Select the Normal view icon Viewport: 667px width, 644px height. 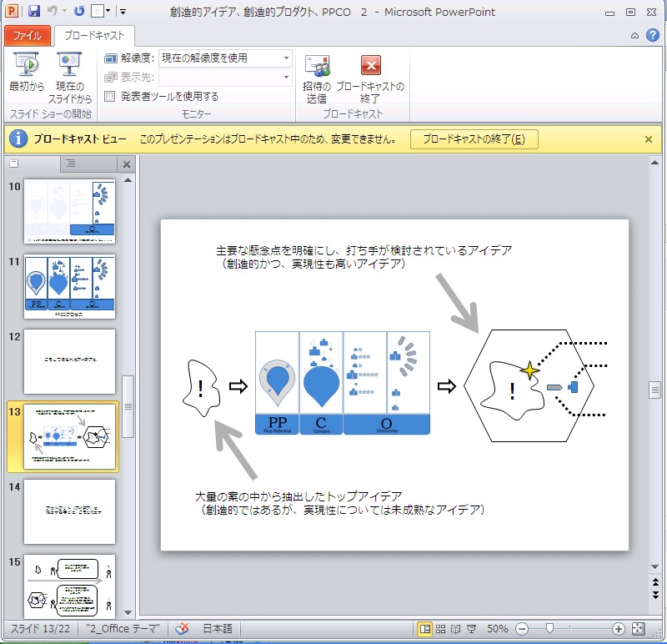426,628
